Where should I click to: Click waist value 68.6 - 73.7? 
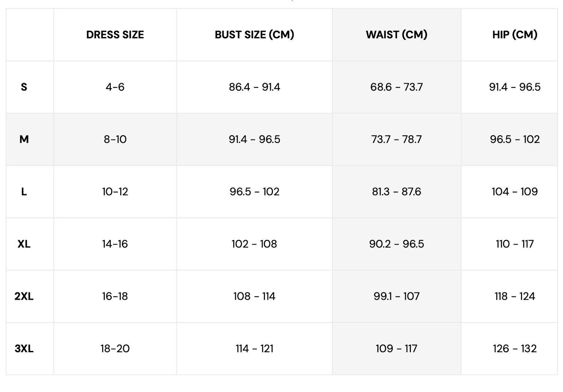click(396, 87)
